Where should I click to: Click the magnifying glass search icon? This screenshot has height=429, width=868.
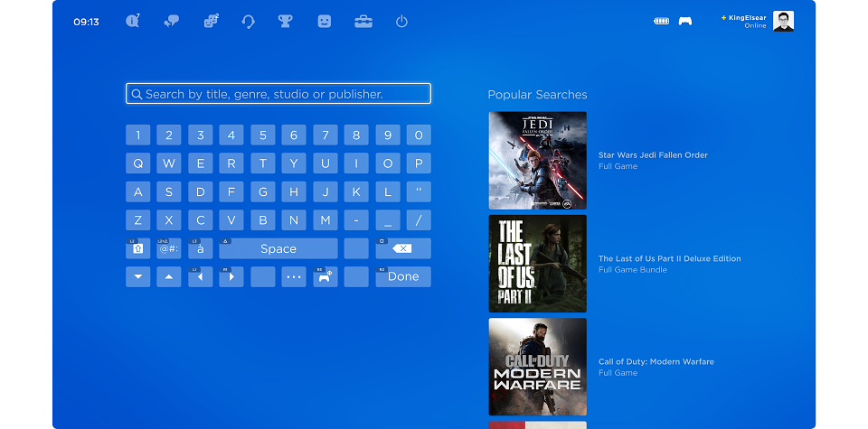tap(137, 94)
